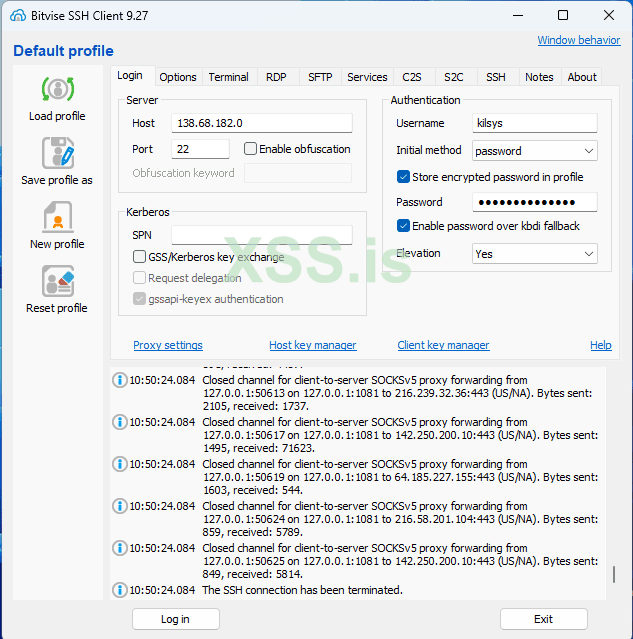Switch to the Notes tab
The height and width of the screenshot is (639, 633).
pyautogui.click(x=539, y=77)
